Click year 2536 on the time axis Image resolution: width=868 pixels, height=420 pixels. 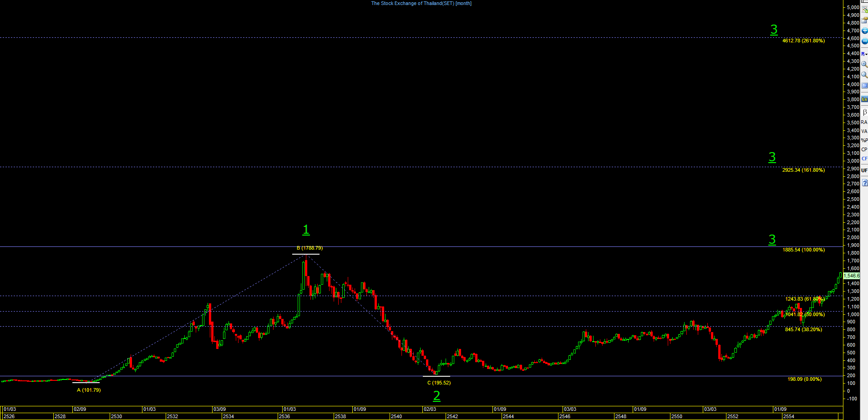[284, 416]
